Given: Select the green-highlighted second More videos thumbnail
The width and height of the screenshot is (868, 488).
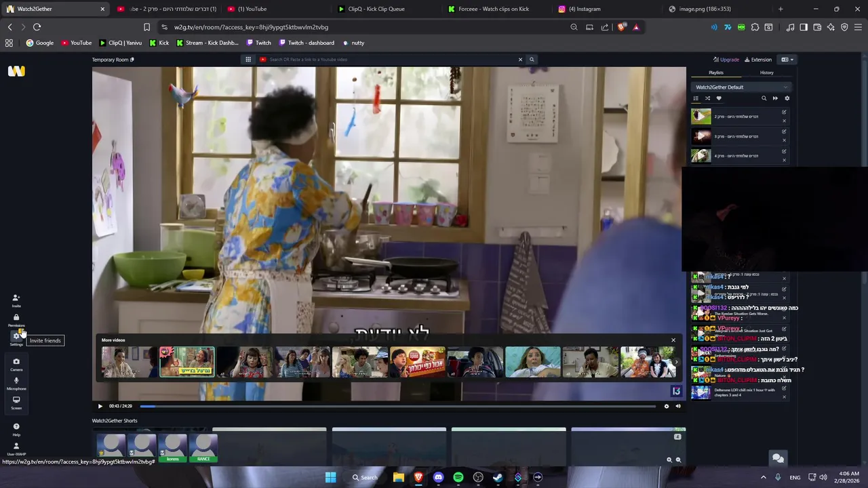Looking at the screenshot, I should [x=186, y=362].
